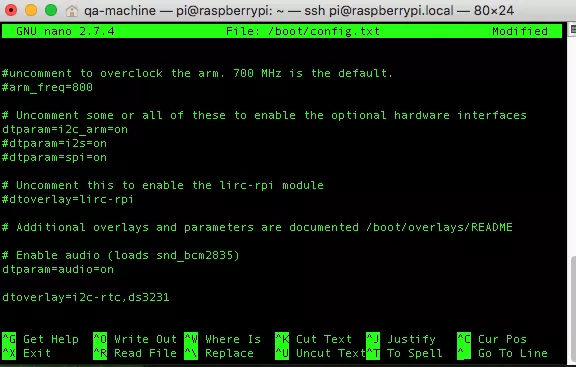Viewport: 576px width, 367px height.
Task: Click the ^G Get Help shortcut
Action: coord(40,339)
